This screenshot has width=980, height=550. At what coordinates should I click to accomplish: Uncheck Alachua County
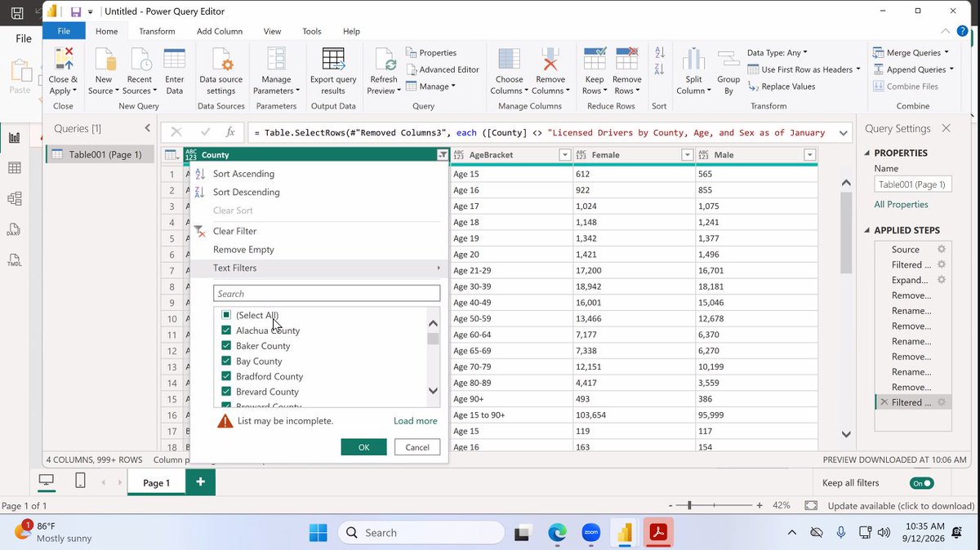coord(226,330)
